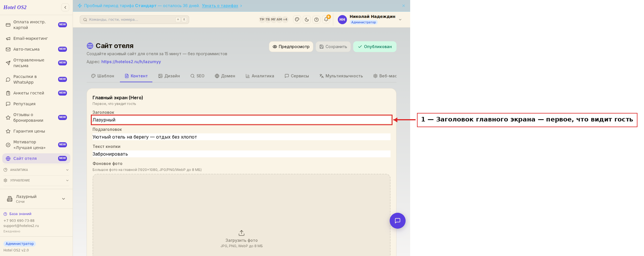Open notifications bell icon
This screenshot has width=644, height=256.
tap(326, 20)
